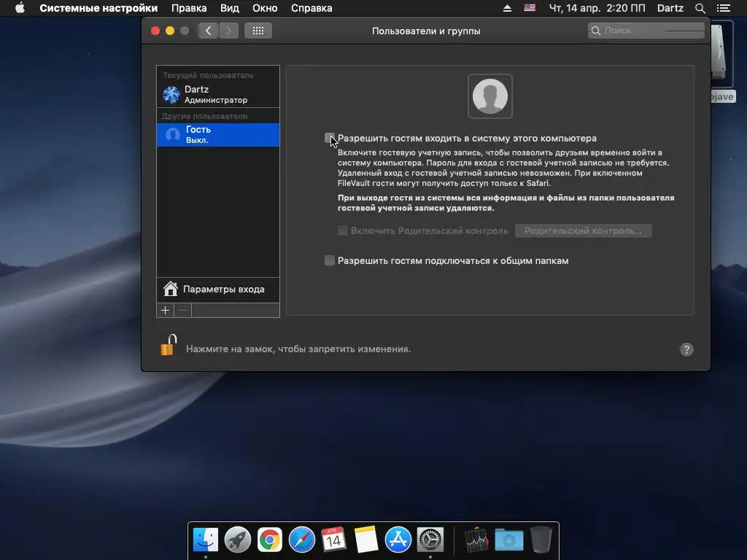Open Параметры входа login options

coord(218,289)
